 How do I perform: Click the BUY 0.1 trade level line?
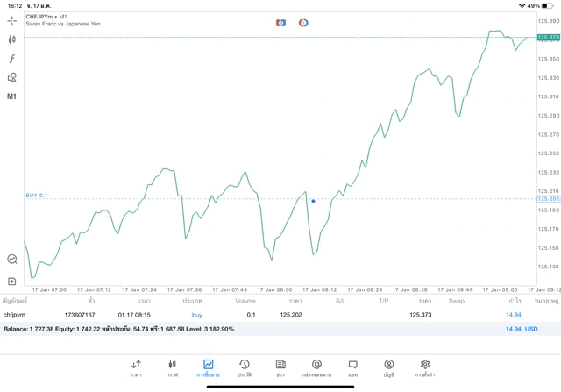click(x=37, y=195)
